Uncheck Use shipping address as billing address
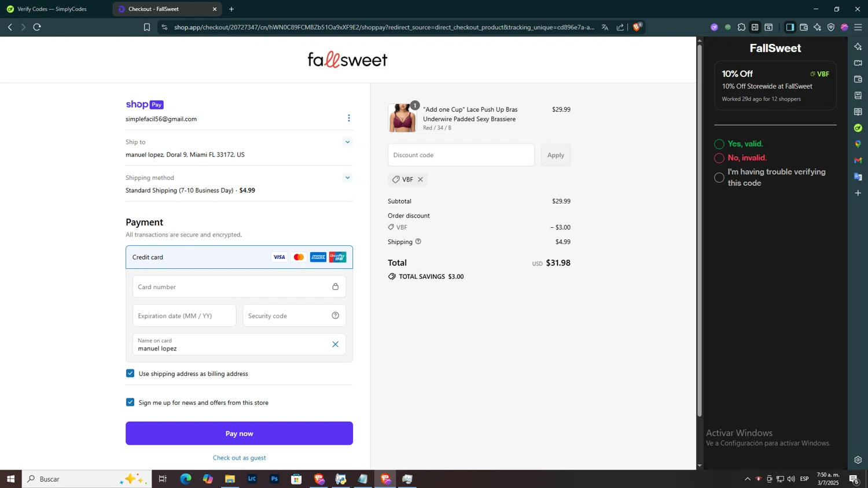Screen dimensions: 868x488 coord(130,374)
